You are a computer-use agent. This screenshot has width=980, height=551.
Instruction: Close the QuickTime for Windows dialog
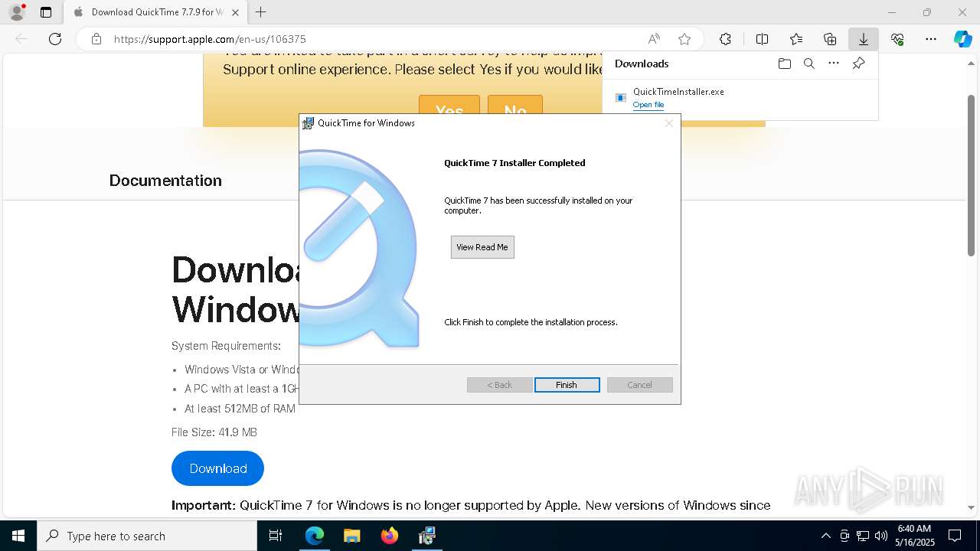pos(668,123)
